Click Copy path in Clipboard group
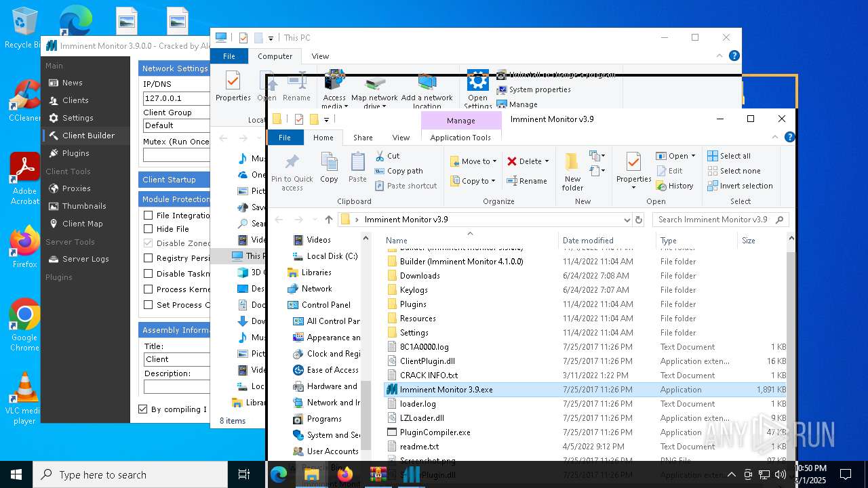Image resolution: width=868 pixels, height=488 pixels. coord(399,171)
